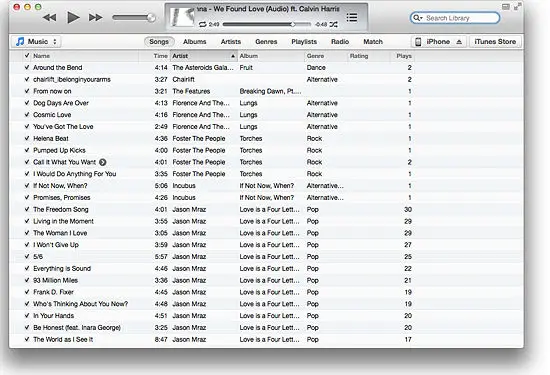Open the Up Next list icon

pyautogui.click(x=352, y=18)
